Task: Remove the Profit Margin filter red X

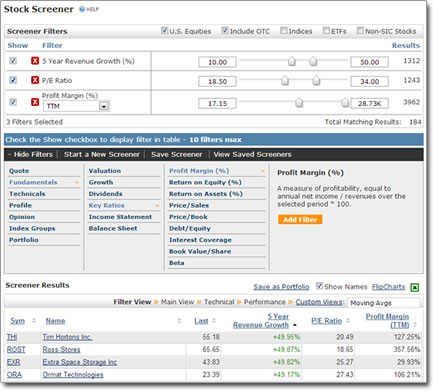Action: click(35, 102)
